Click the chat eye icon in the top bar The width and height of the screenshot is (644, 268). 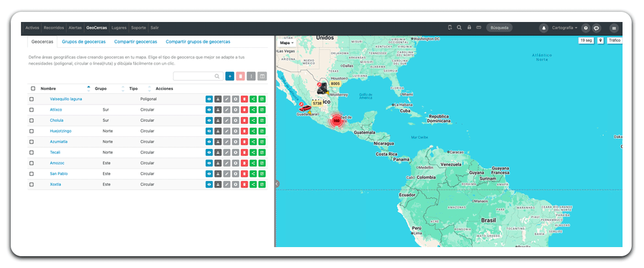596,28
